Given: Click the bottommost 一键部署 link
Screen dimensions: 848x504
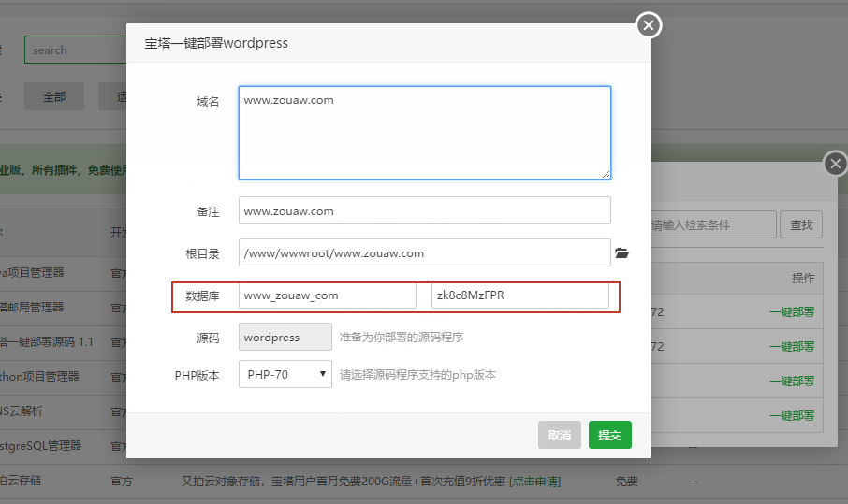Looking at the screenshot, I should pyautogui.click(x=791, y=415).
